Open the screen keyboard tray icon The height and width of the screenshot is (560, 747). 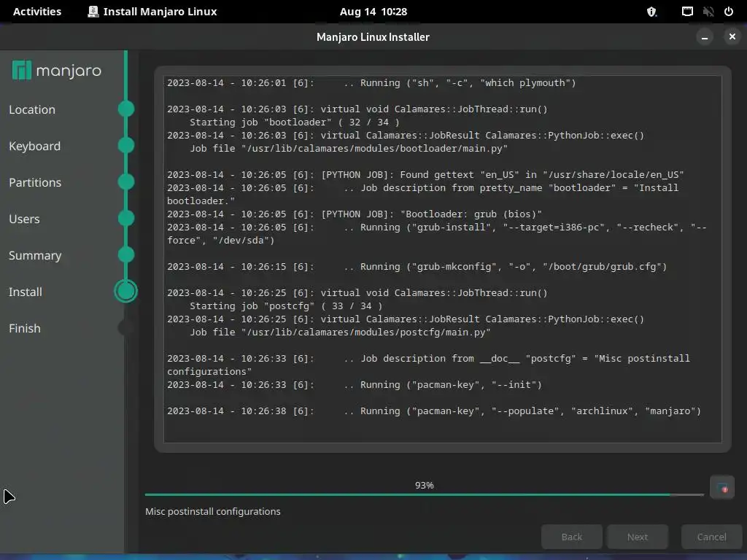[687, 12]
